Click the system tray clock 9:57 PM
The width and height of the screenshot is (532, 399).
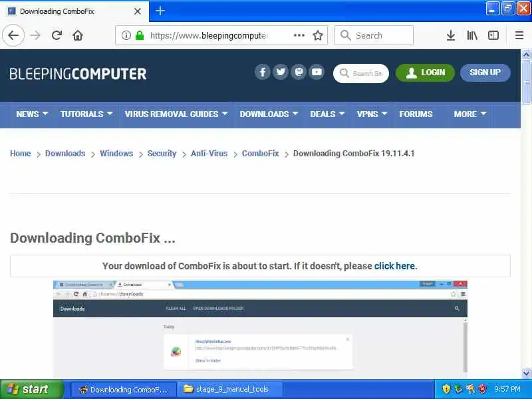[x=507, y=389]
